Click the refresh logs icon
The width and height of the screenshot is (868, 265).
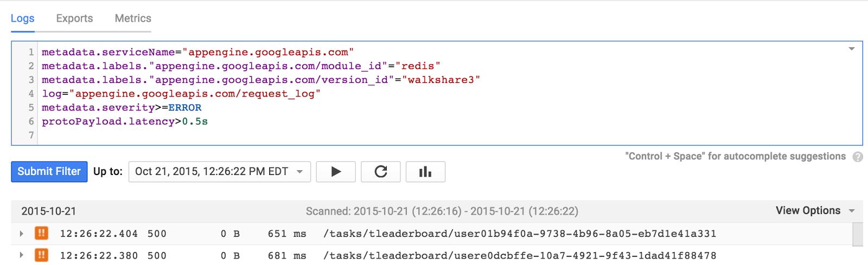(381, 172)
